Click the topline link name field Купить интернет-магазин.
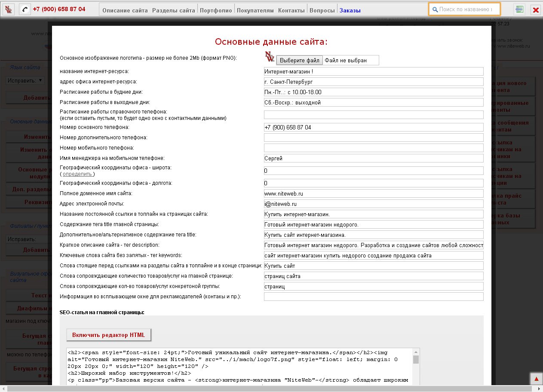The width and height of the screenshot is (543, 392). click(374, 214)
